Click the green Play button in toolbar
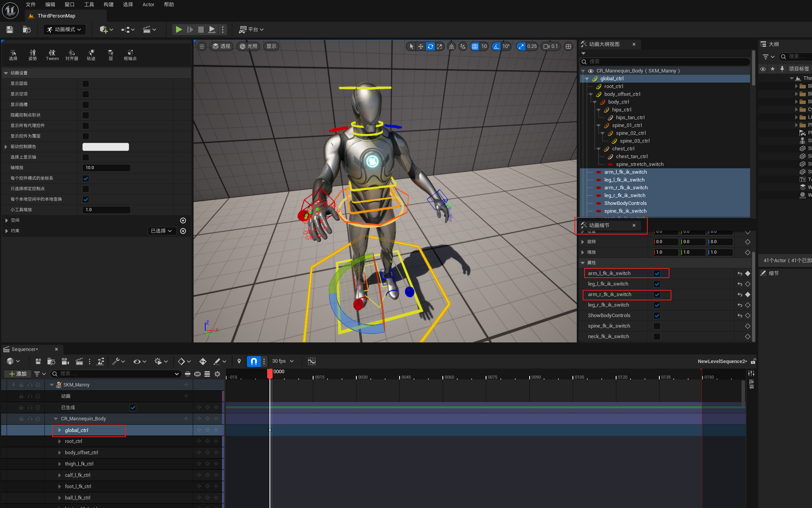 [x=178, y=30]
